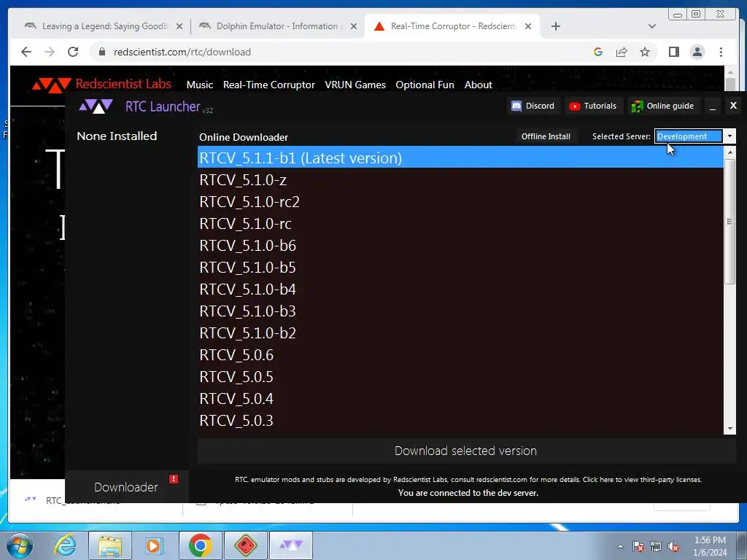
Task: Open the network tray icon
Action: coord(656,547)
